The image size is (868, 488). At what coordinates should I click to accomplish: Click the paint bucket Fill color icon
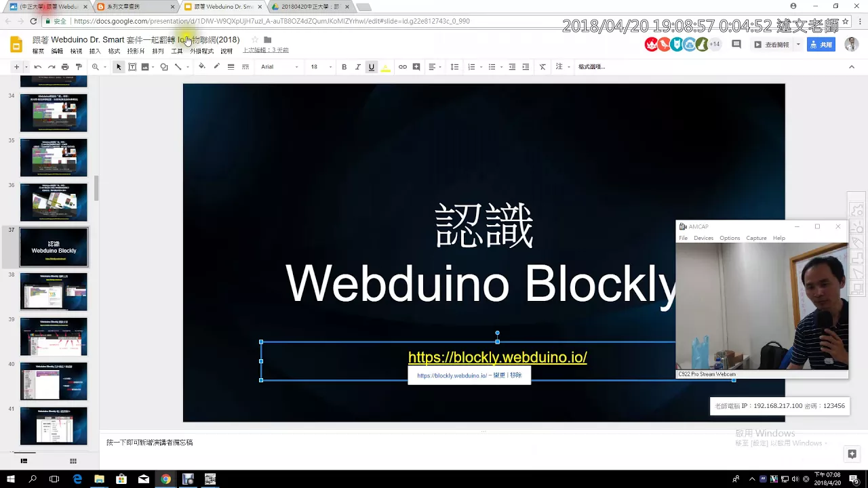click(x=202, y=66)
